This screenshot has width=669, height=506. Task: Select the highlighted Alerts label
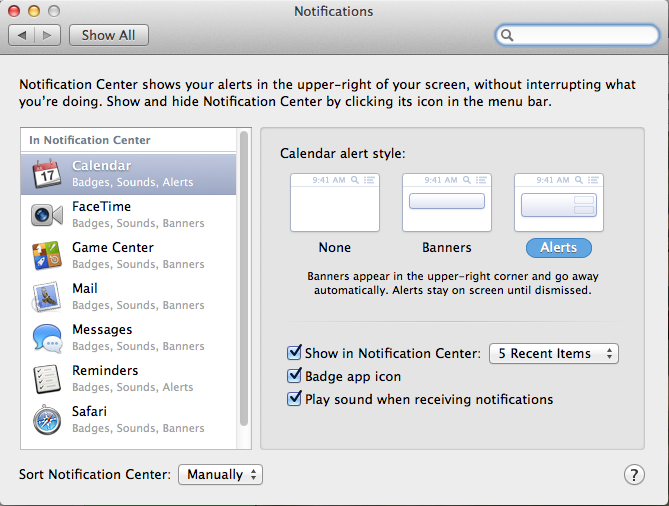point(558,247)
